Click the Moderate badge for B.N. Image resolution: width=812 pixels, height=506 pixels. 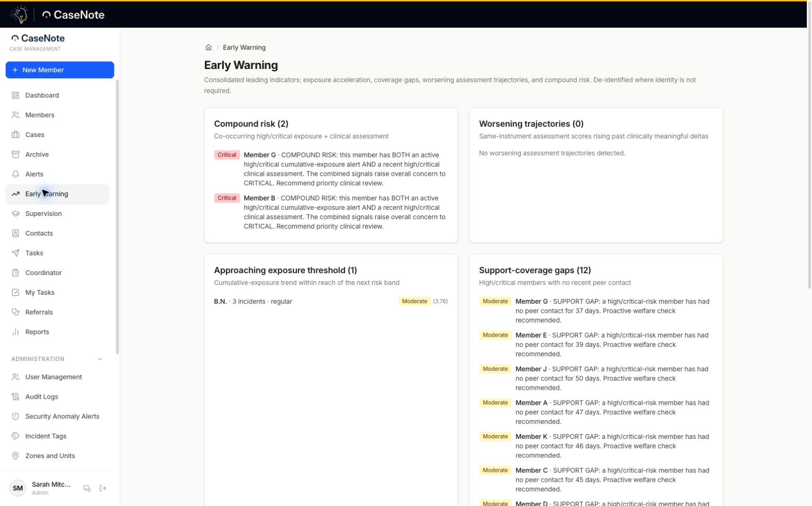pos(414,301)
